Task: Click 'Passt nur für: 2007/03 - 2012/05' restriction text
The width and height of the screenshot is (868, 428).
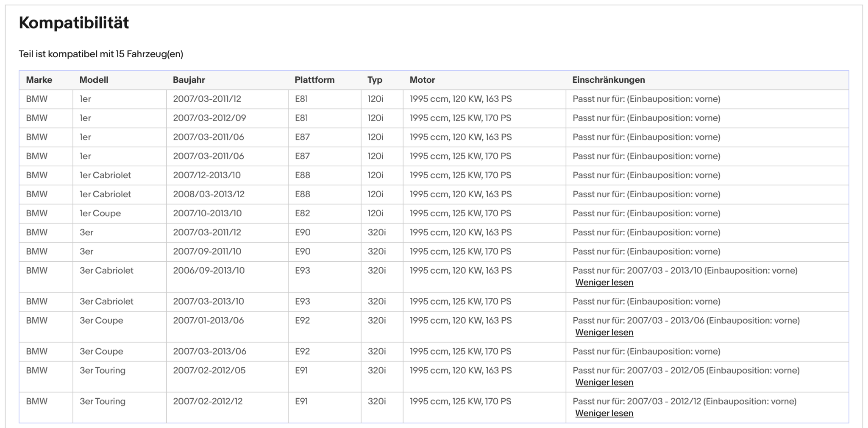Action: pyautogui.click(x=686, y=371)
